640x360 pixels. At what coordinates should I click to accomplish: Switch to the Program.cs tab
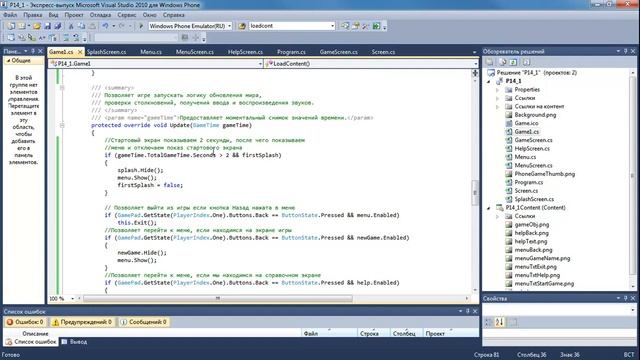(291, 52)
